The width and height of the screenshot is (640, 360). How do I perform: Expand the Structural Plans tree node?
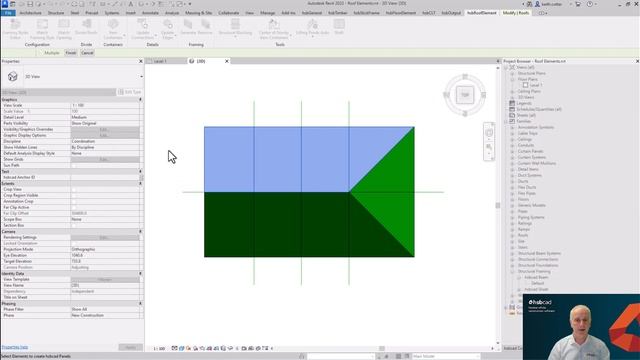[x=512, y=73]
